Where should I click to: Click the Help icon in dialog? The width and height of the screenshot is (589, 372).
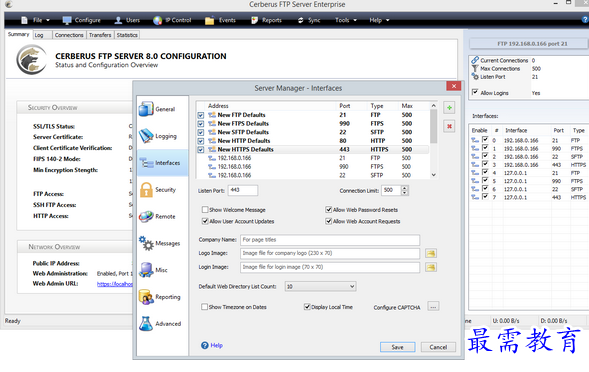205,345
